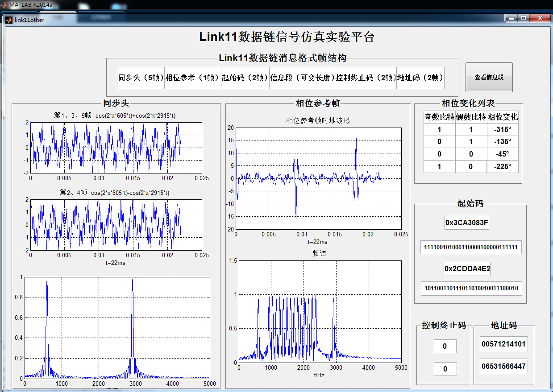
Task: Open the 起始码（2帧） frame button
Action: click(245, 78)
